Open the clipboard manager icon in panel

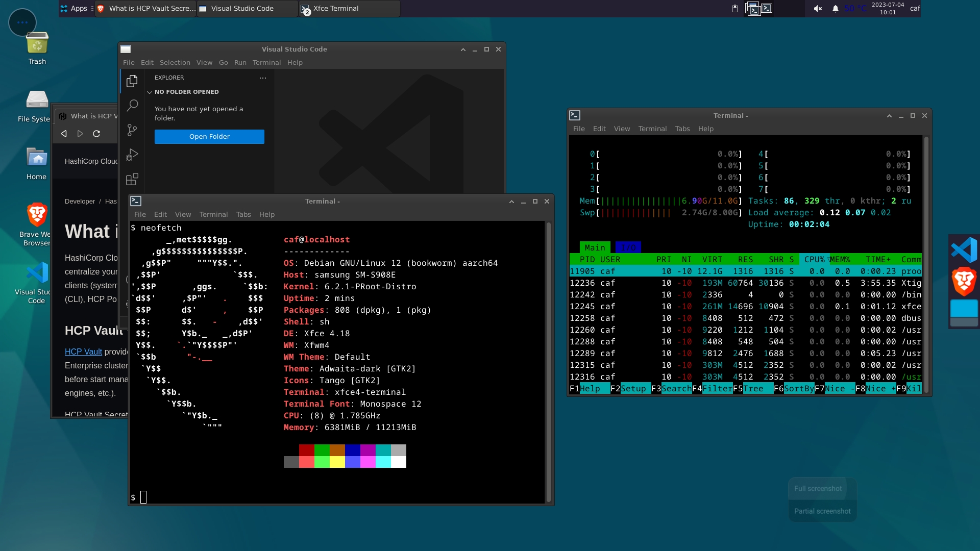click(x=735, y=9)
